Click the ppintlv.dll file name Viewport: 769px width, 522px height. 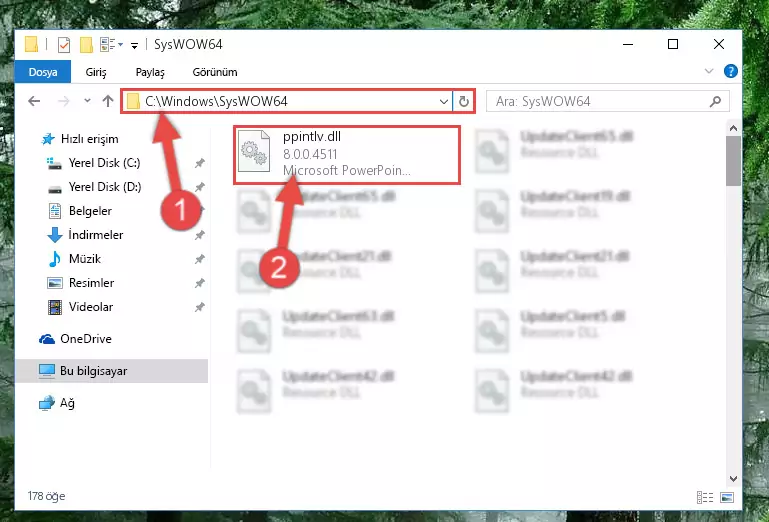pyautogui.click(x=312, y=137)
